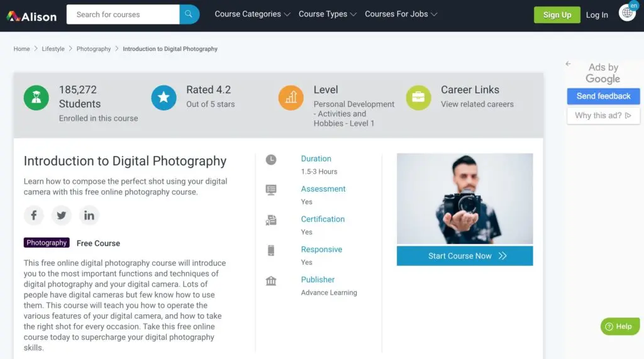Click the star rating icon
Screen dimensions: 644x359
164,97
